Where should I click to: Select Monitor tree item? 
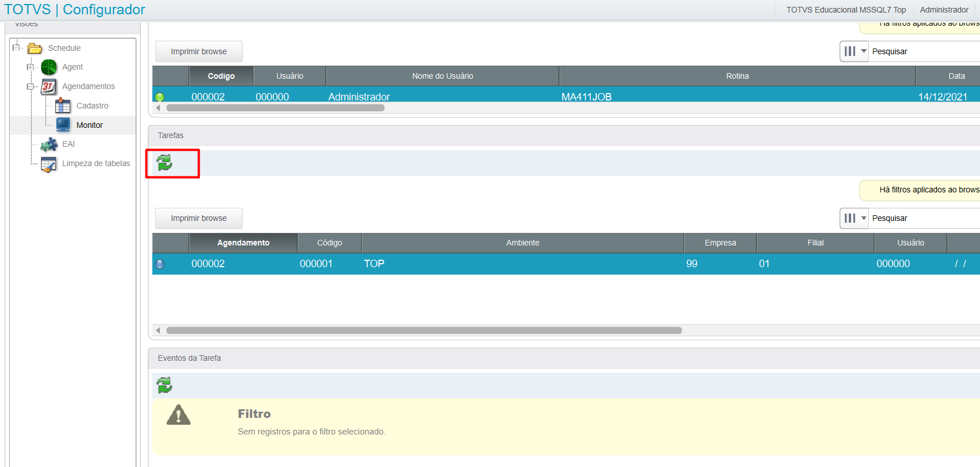[x=90, y=125]
